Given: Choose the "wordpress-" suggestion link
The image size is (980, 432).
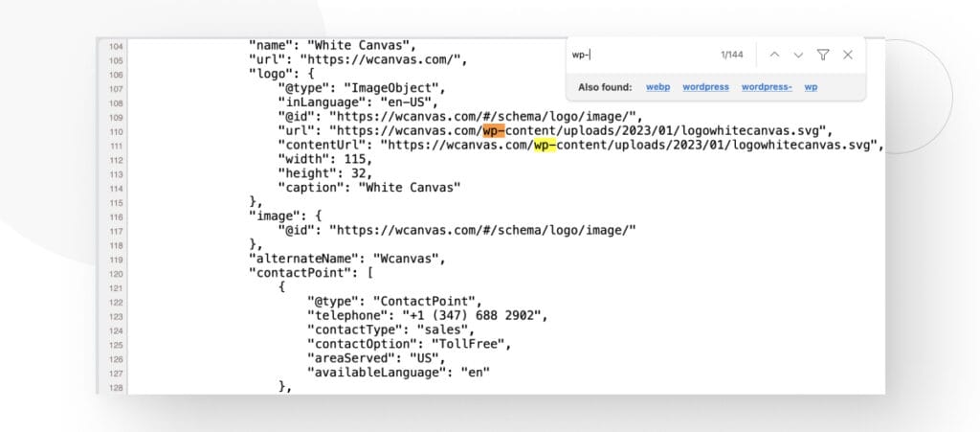Looking at the screenshot, I should (767, 87).
